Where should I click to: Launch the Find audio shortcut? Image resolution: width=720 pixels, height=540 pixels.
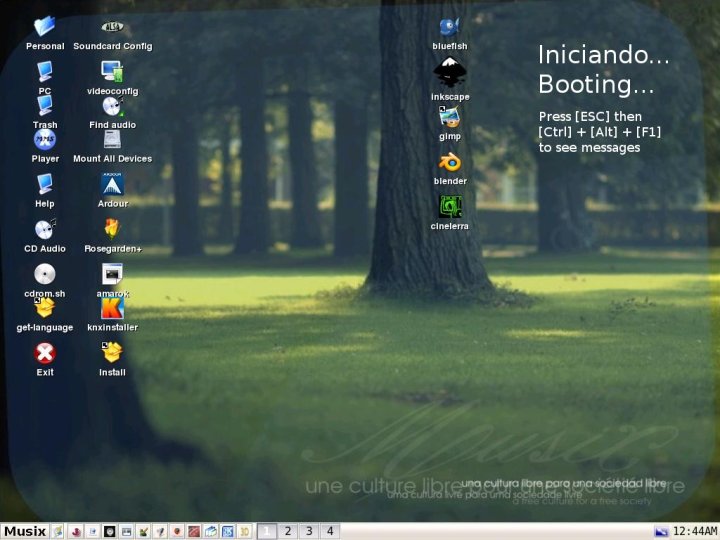[112, 106]
